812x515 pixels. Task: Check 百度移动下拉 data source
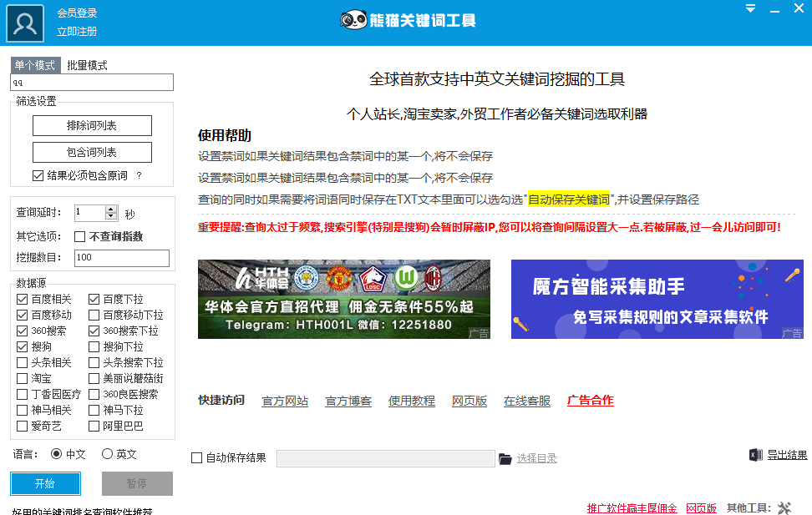94,316
